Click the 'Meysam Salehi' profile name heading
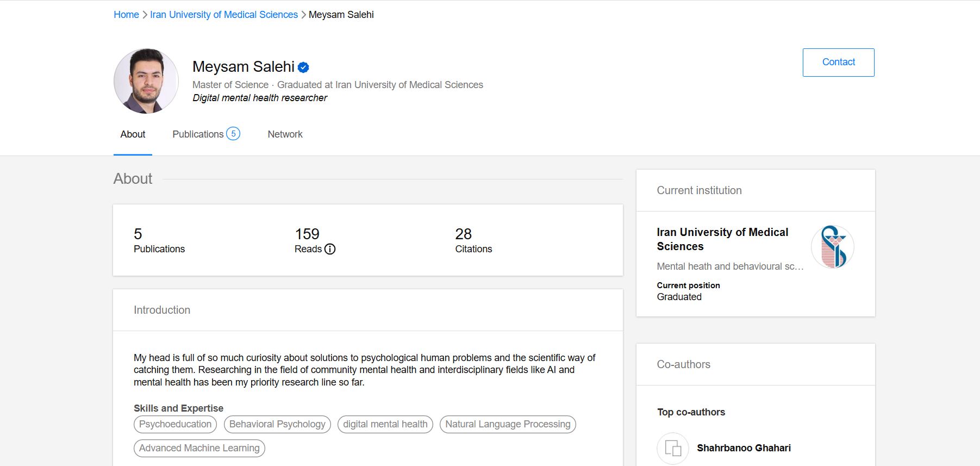The image size is (980, 466). coord(244,66)
